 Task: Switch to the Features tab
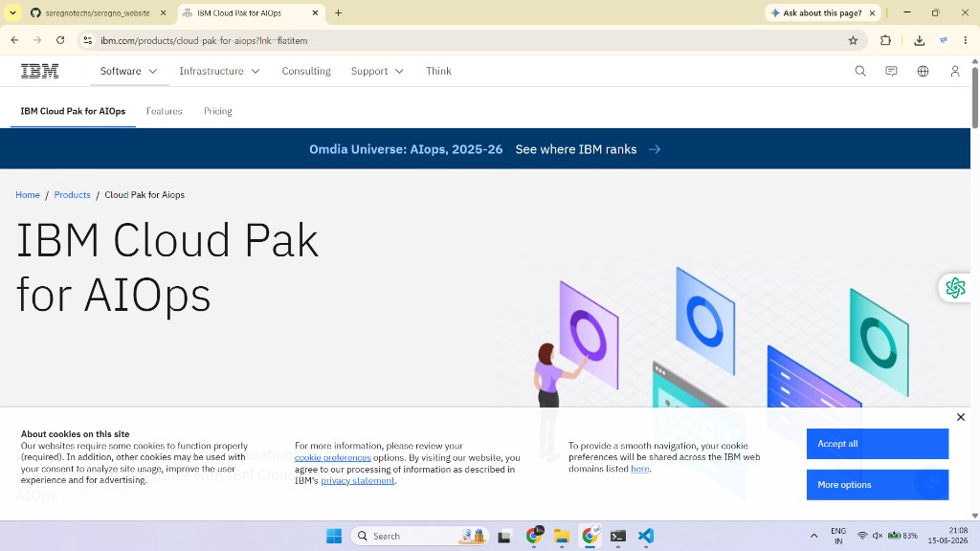(x=165, y=111)
